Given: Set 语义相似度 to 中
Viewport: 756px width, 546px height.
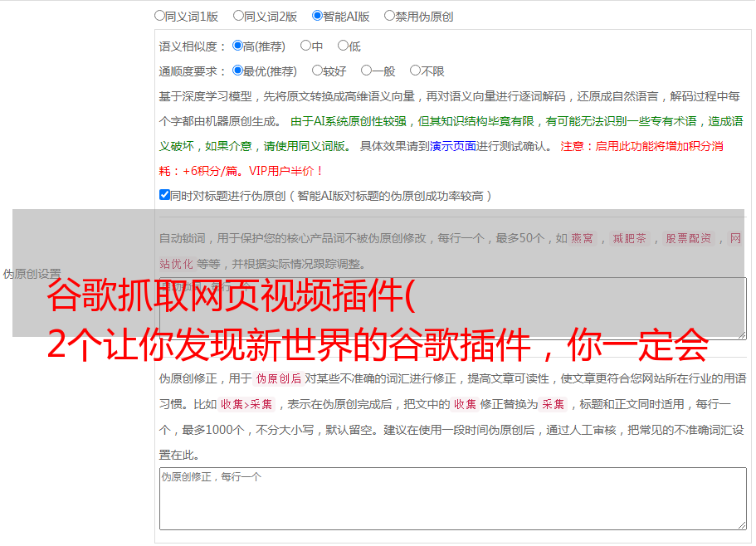Looking at the screenshot, I should (305, 46).
